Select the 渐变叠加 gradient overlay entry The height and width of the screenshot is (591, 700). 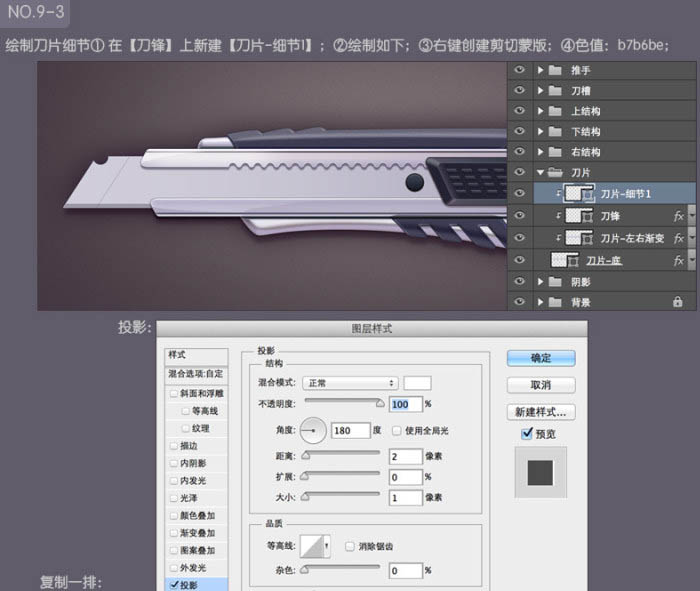click(196, 533)
